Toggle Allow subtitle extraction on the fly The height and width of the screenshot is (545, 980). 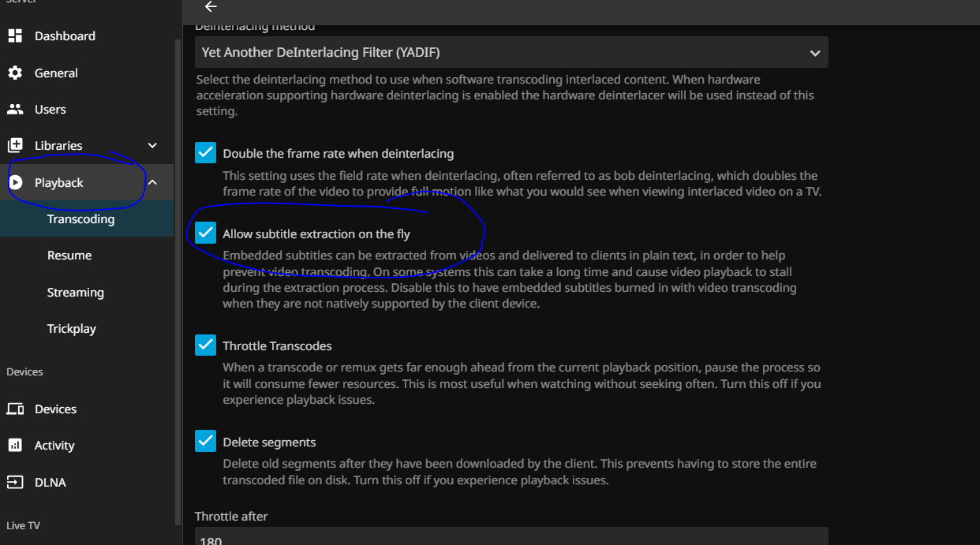[205, 233]
